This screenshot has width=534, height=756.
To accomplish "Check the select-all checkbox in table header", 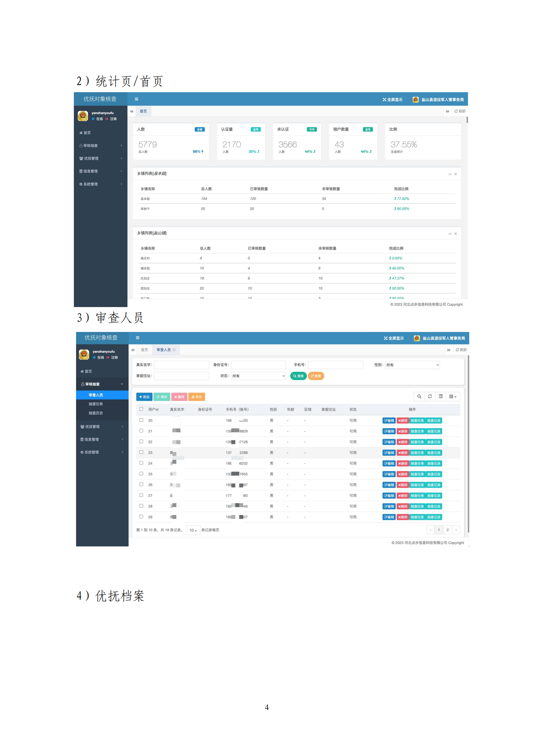I will [141, 409].
